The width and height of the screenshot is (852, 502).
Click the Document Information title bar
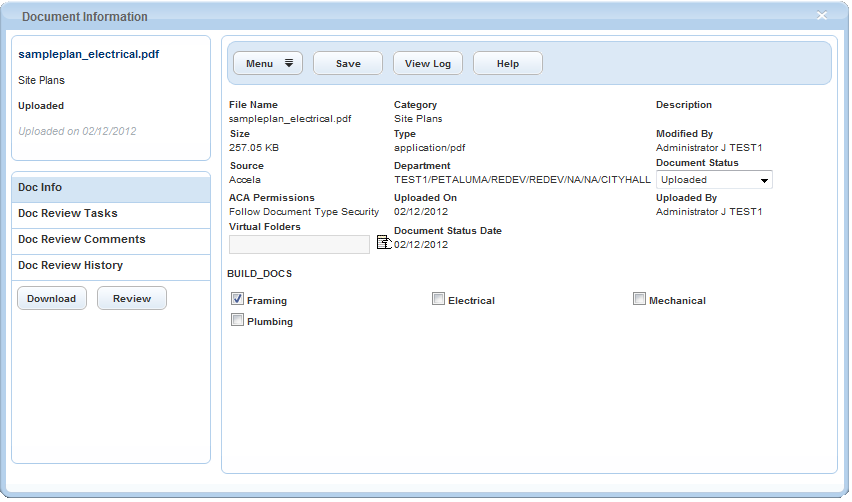400,16
